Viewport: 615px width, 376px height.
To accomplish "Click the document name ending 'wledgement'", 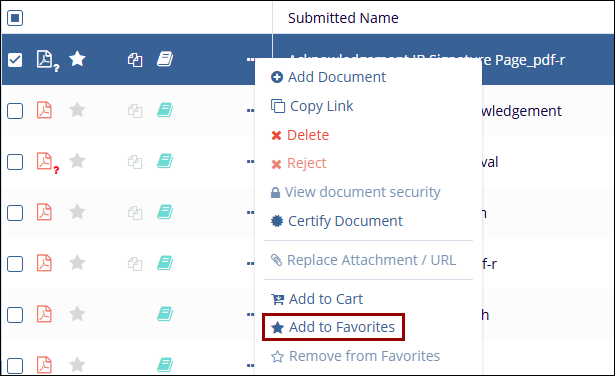I will pyautogui.click(x=522, y=111).
